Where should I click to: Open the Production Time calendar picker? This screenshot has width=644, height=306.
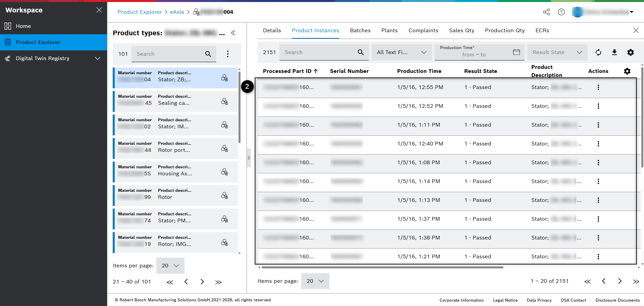coord(517,52)
